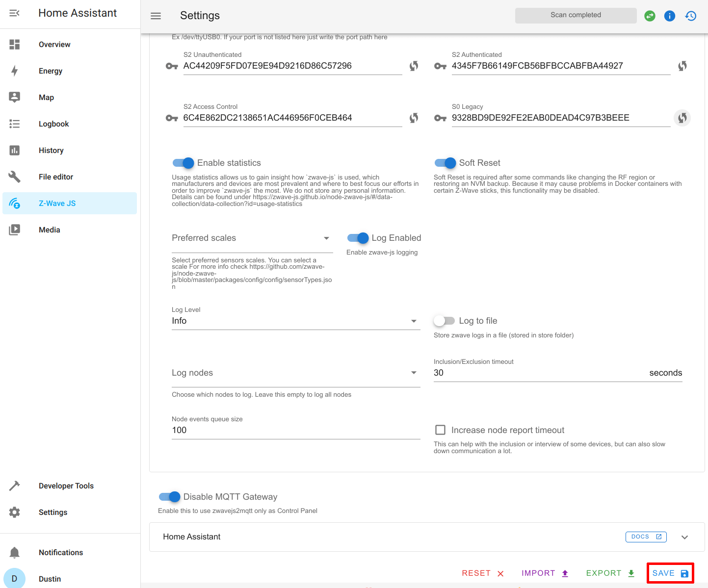Click the green swap arrows icon in the header
Viewport: 708px width, 588px height.
[649, 15]
